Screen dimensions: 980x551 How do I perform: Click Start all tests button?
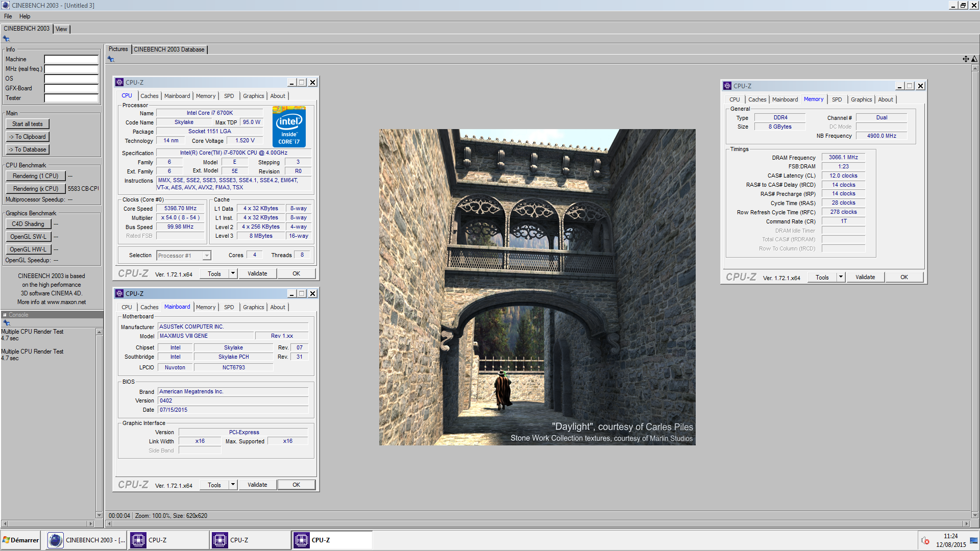[x=28, y=124]
